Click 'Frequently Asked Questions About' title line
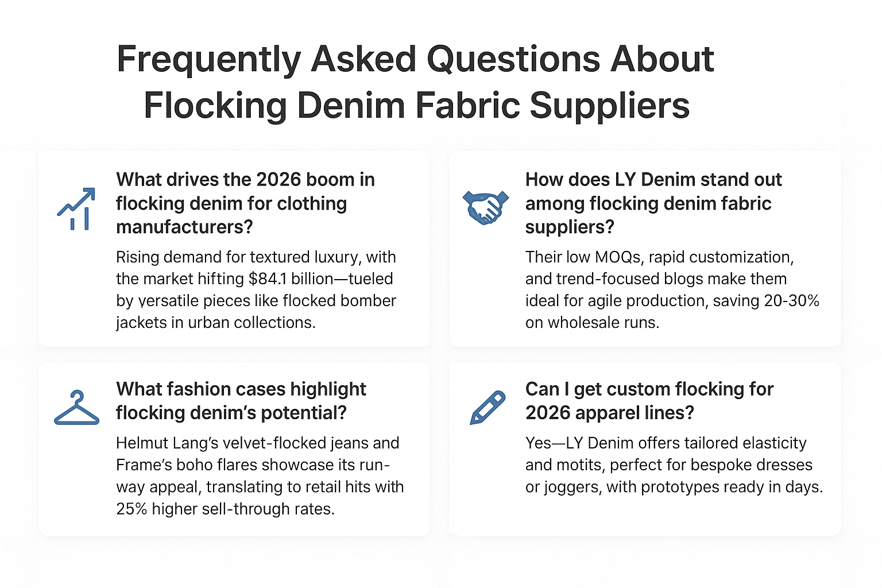The image size is (882, 588). 415,59
